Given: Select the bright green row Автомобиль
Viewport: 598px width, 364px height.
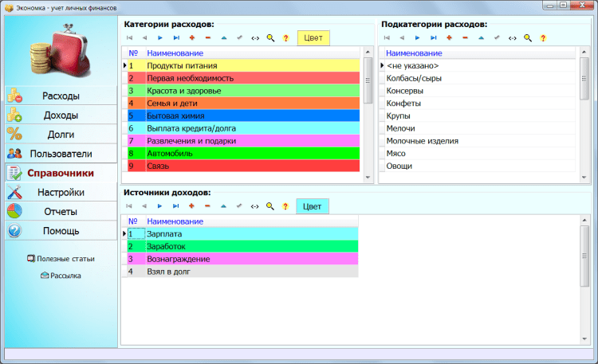Looking at the screenshot, I should pos(244,153).
